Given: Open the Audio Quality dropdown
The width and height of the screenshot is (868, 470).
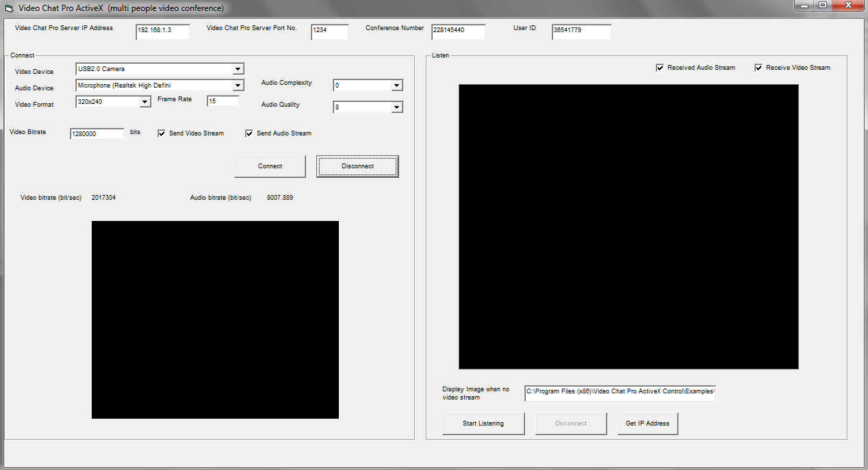Looking at the screenshot, I should [x=396, y=107].
